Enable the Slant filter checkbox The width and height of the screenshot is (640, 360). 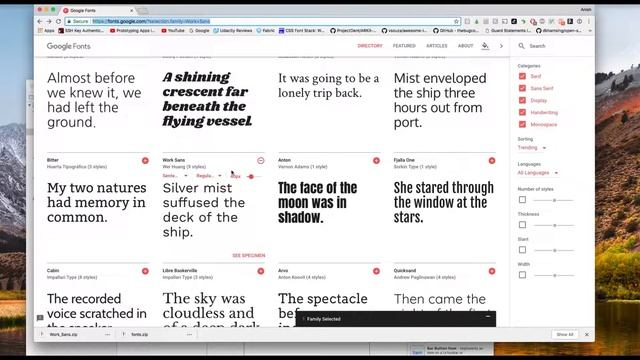pyautogui.click(x=522, y=250)
